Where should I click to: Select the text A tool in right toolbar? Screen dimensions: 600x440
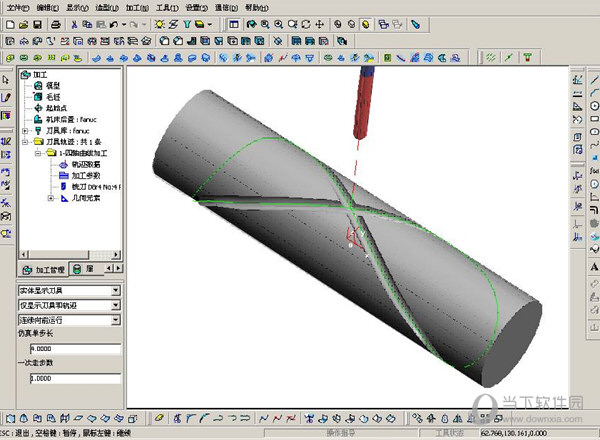(594, 267)
